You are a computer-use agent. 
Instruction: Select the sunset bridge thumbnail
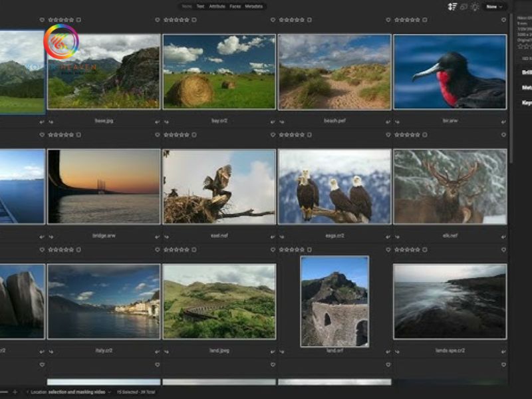click(104, 187)
